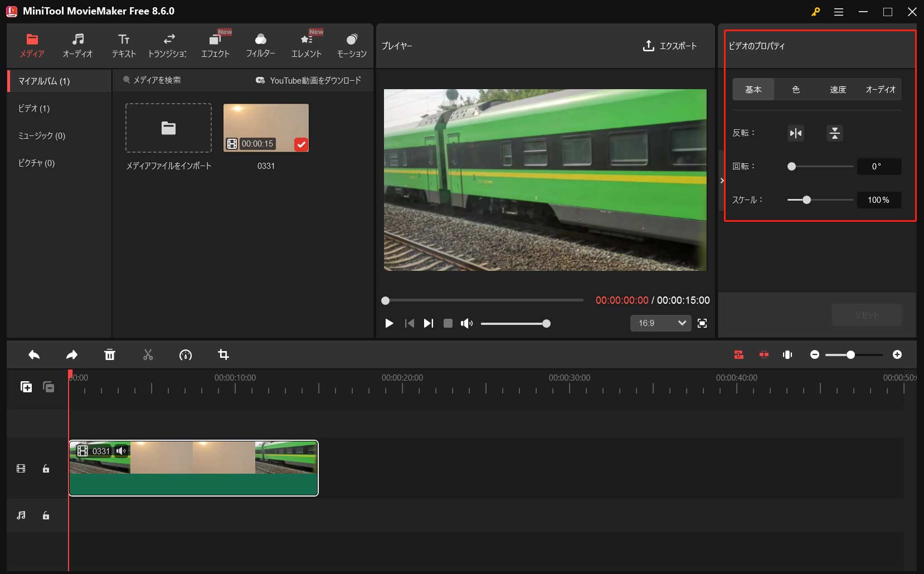Select ミュージック (0) category
Screen dimensions: 924x574
pos(41,135)
